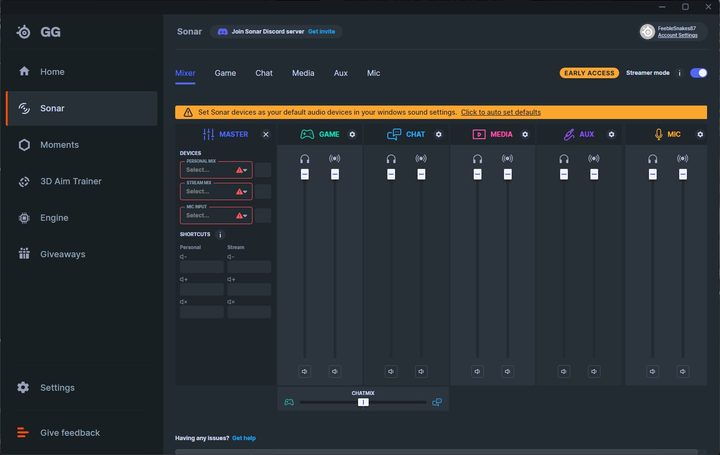This screenshot has height=455, width=720.
Task: Open Engine in the sidebar
Action: 82,218
